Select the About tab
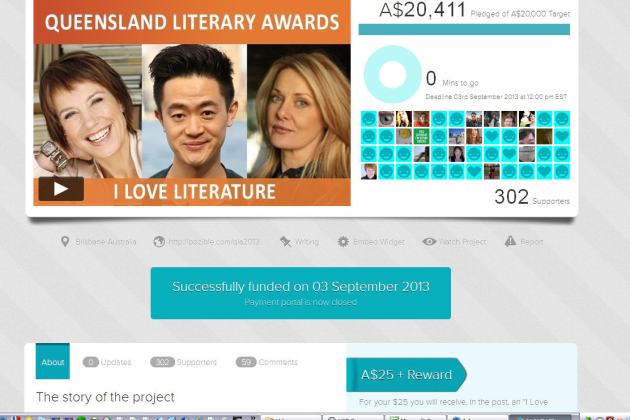 pos(53,361)
